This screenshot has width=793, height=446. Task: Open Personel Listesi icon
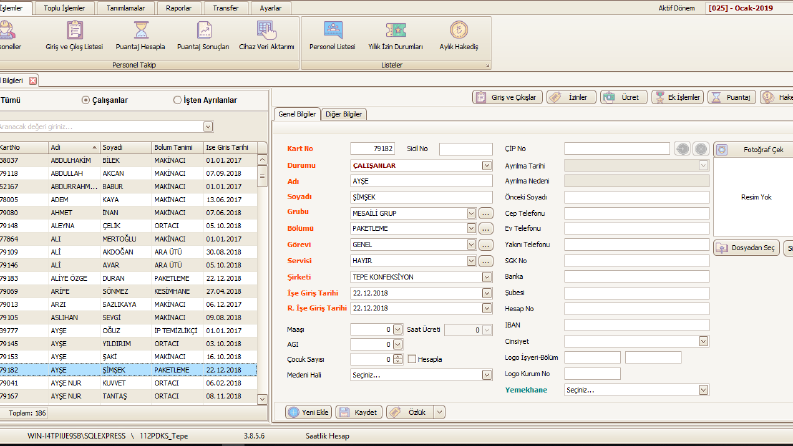332,35
